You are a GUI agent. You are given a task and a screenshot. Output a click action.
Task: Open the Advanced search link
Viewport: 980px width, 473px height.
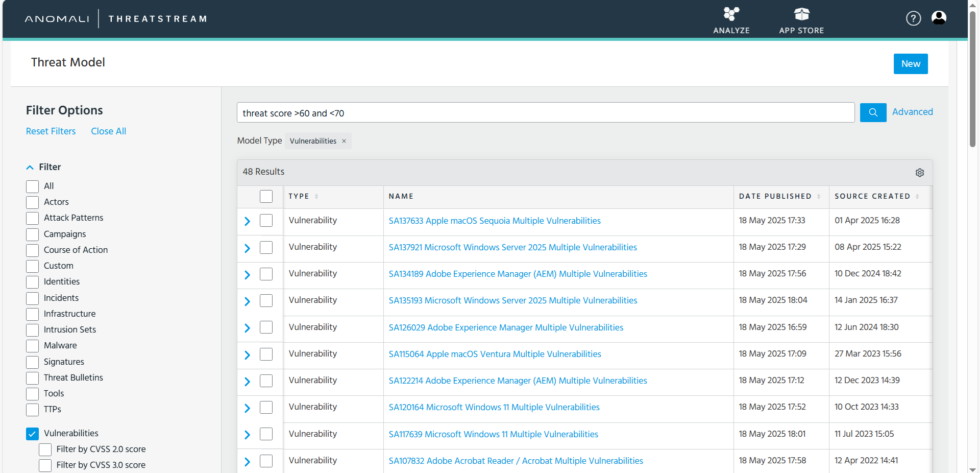click(x=912, y=112)
